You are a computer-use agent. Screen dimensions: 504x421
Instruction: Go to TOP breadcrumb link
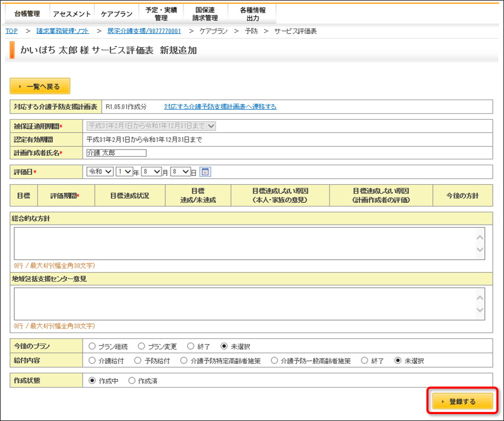(12, 31)
